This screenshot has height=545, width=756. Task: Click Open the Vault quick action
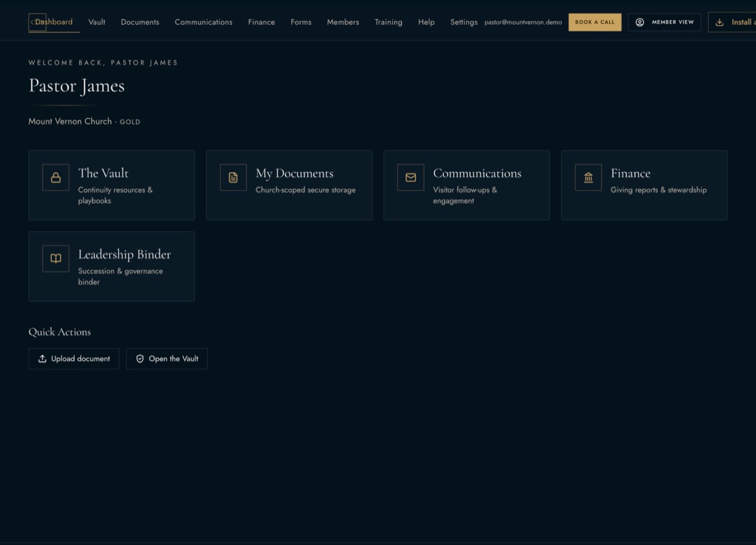[x=167, y=359]
